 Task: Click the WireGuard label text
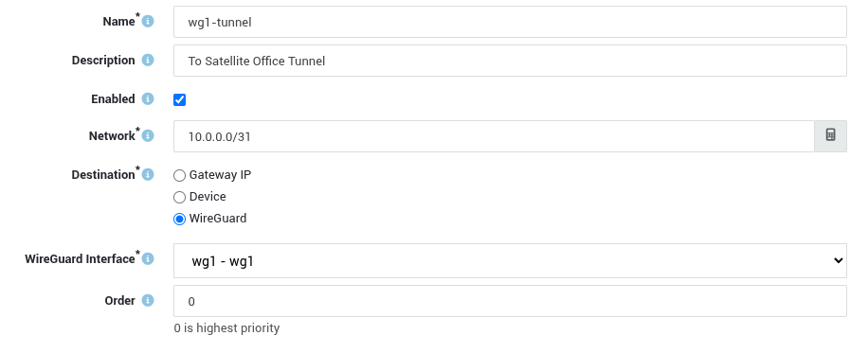[218, 219]
